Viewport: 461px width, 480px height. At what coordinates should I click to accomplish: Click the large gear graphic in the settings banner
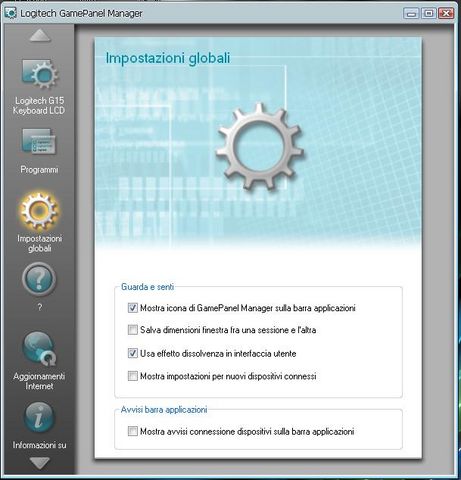[x=259, y=147]
